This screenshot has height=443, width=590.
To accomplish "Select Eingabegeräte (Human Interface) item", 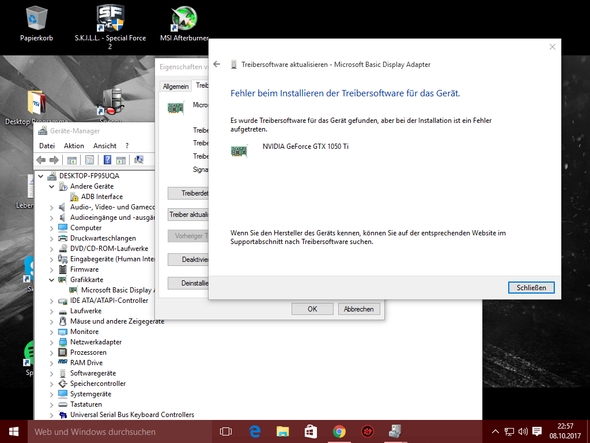I will [112, 259].
